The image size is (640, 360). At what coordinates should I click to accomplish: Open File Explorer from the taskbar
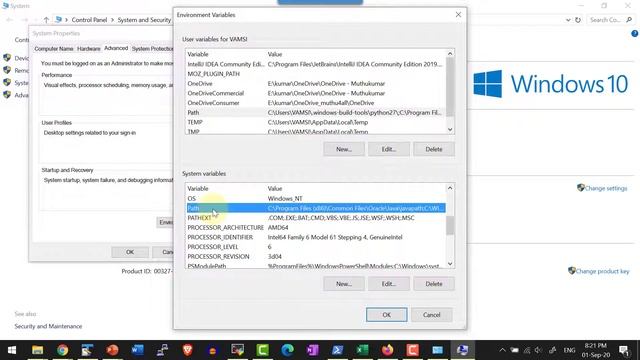(x=38, y=350)
